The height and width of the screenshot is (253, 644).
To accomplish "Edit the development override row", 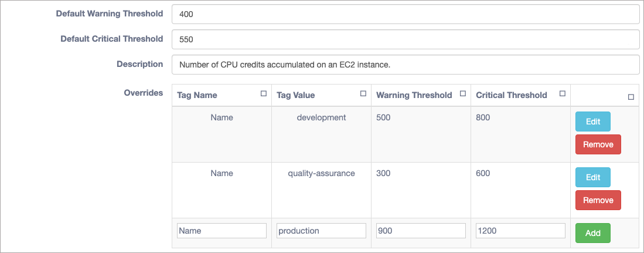I will pos(592,122).
